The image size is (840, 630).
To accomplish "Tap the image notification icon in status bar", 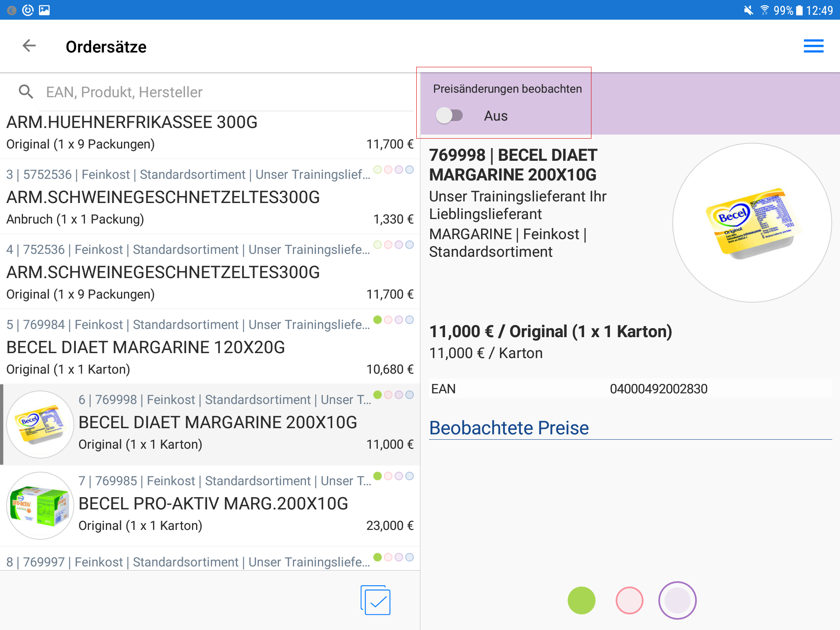I will [x=44, y=10].
